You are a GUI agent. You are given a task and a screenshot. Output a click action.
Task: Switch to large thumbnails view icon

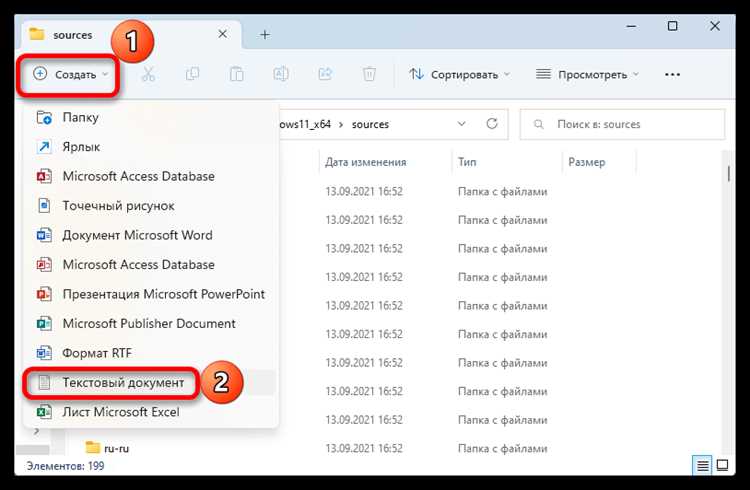pos(723,465)
